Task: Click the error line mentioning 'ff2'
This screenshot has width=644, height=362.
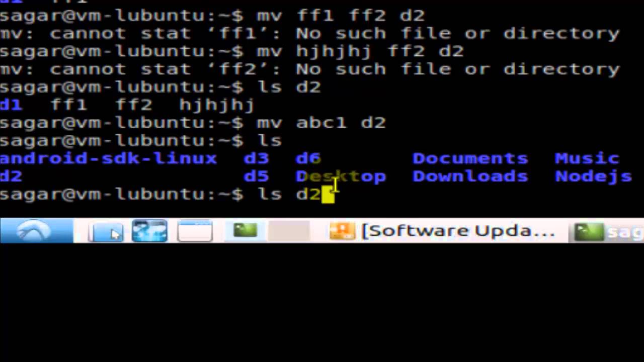Action: [310, 69]
